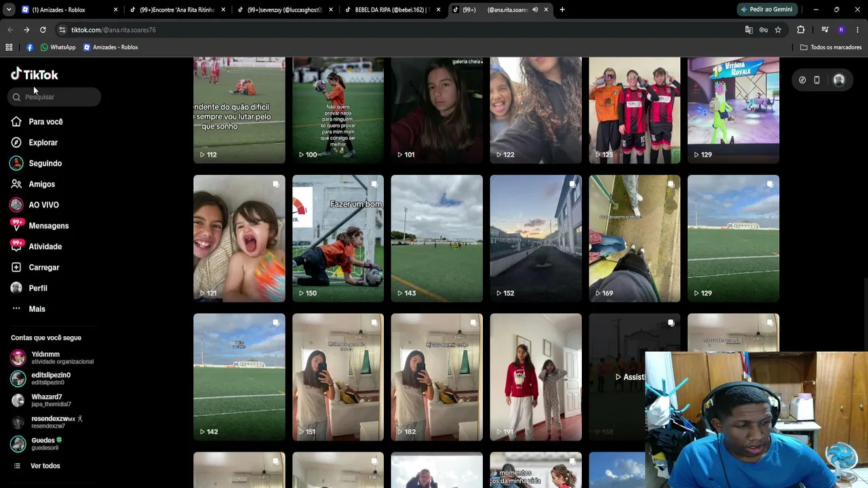This screenshot has width=868, height=488.
Task: Open the video with 112 views
Action: click(x=239, y=110)
